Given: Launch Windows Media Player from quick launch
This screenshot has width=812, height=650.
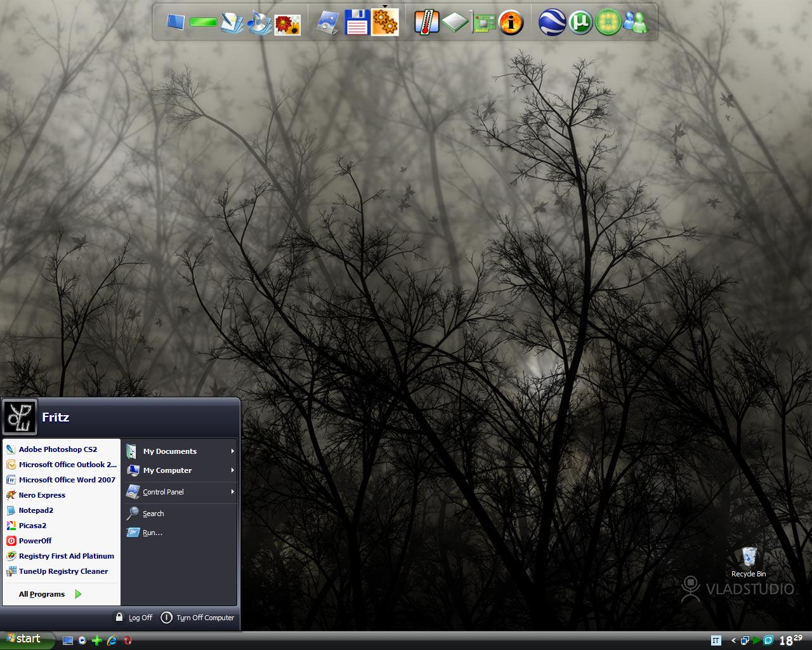Looking at the screenshot, I should 82,640.
